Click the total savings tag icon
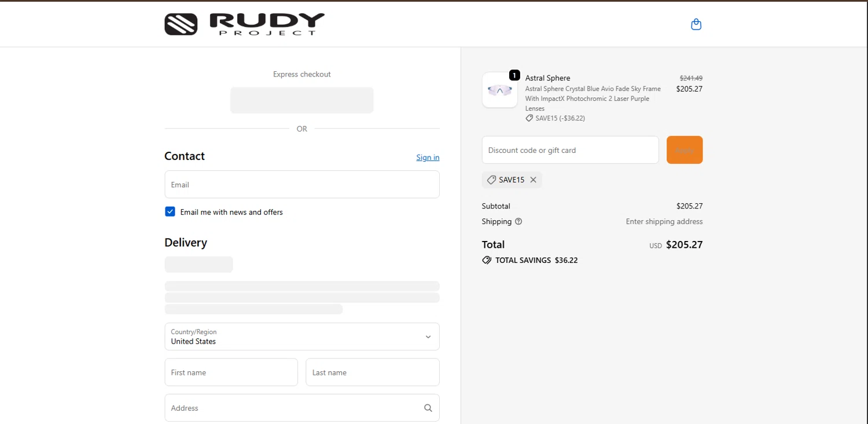 487,261
